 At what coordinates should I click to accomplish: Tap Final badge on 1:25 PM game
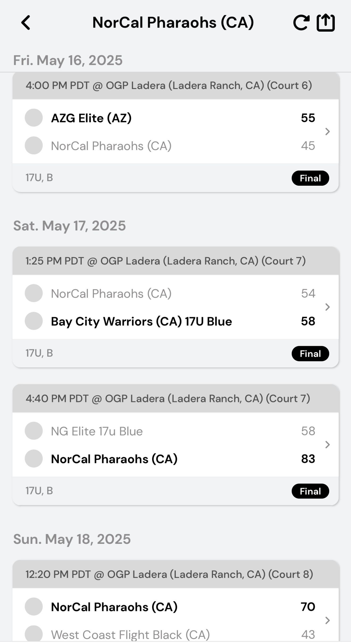pos(310,354)
